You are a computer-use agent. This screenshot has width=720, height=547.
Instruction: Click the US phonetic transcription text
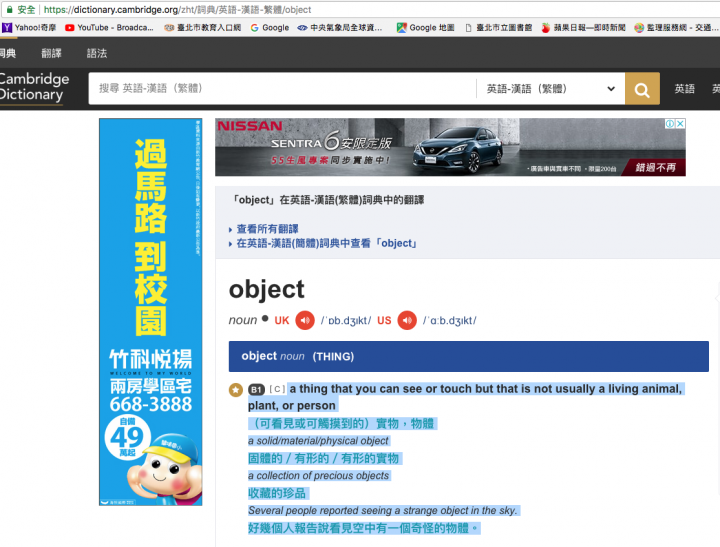(450, 321)
